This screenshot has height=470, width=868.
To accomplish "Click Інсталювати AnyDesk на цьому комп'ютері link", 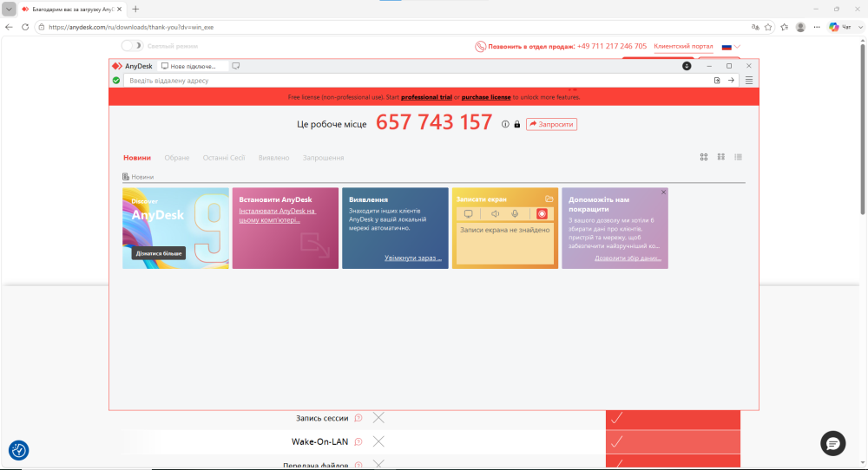I will 278,215.
